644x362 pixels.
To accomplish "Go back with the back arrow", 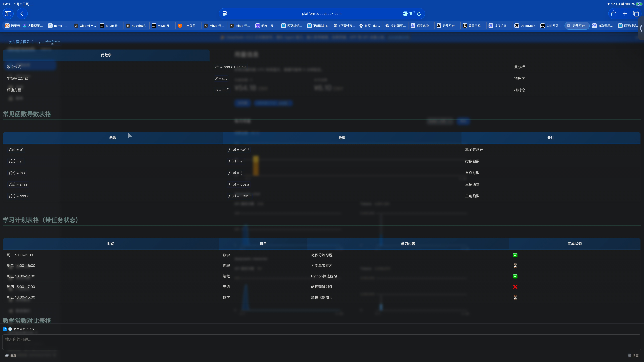I will pos(22,13).
